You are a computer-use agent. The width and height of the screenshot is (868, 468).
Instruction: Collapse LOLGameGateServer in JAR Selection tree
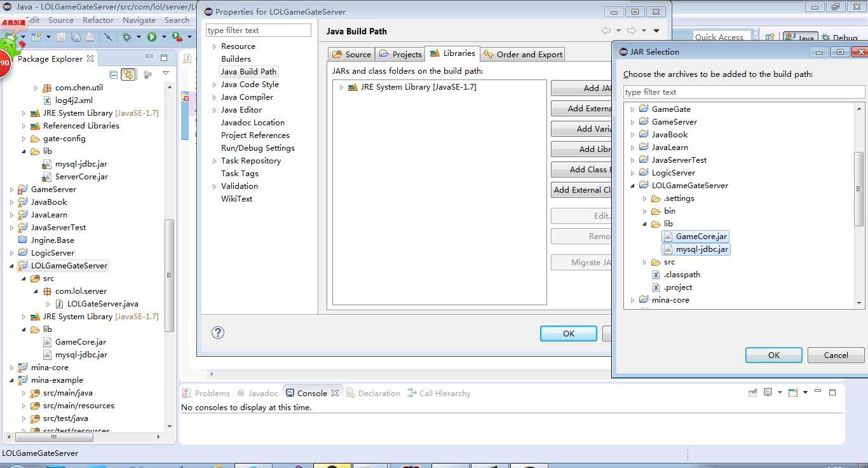tap(632, 186)
